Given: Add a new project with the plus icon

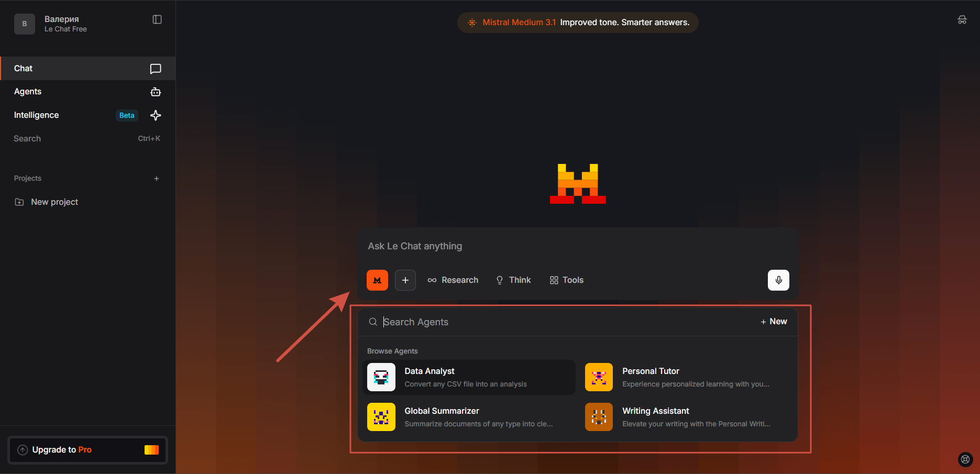Looking at the screenshot, I should pos(157,179).
